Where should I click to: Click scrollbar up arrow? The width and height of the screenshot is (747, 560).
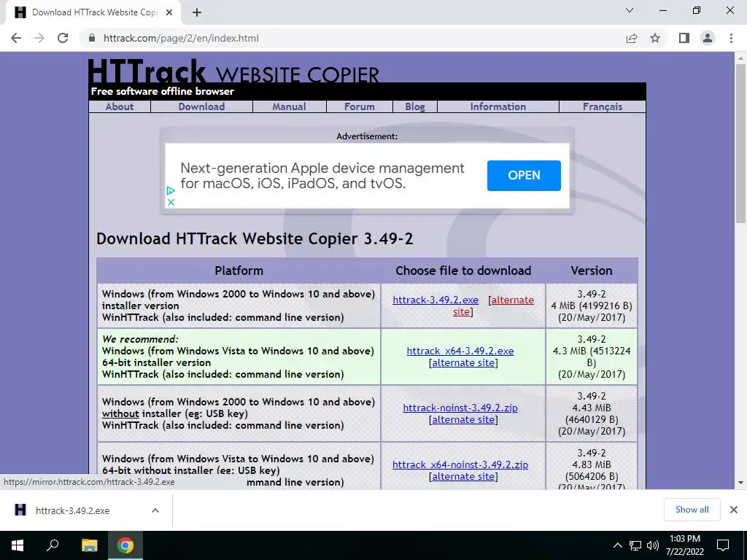[740, 58]
